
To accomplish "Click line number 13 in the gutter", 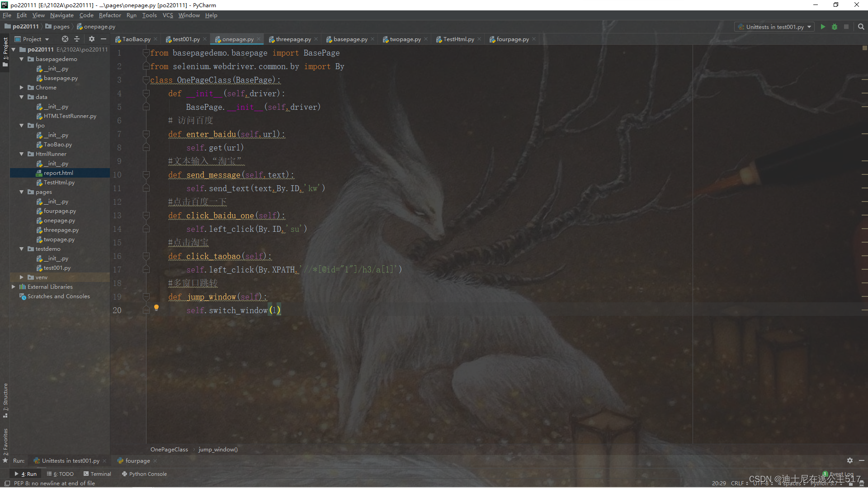I will (x=117, y=216).
